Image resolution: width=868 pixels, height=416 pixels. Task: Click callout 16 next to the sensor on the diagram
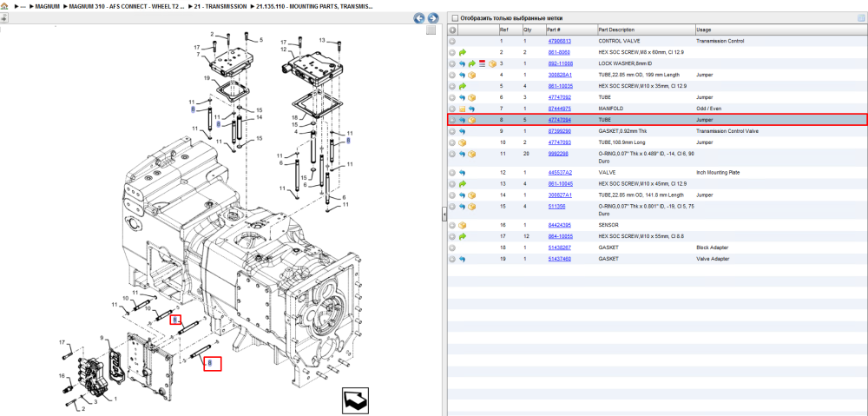(62, 375)
